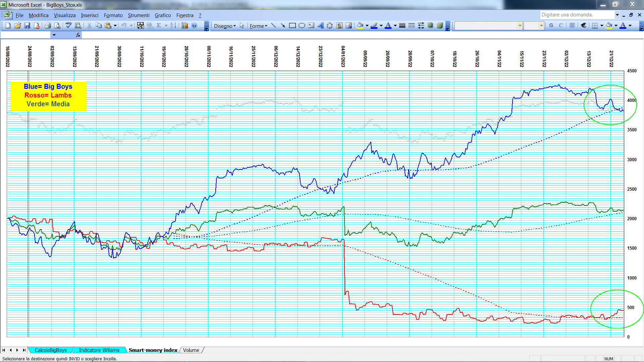
Task: Launch the Chart Wizard icon
Action: (185, 26)
